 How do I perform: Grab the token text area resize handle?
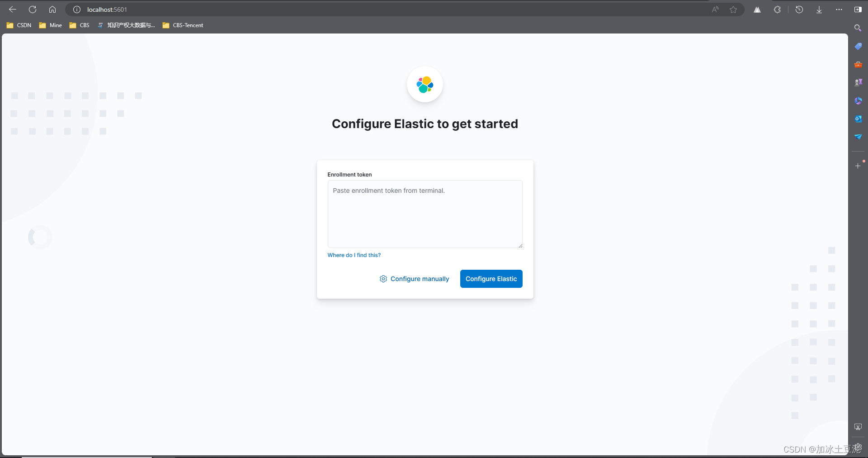pyautogui.click(x=520, y=246)
